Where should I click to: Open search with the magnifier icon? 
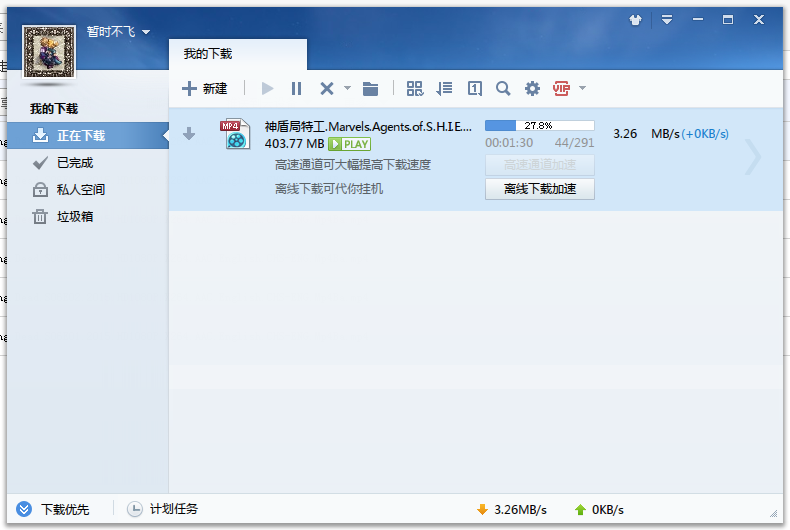click(x=503, y=89)
